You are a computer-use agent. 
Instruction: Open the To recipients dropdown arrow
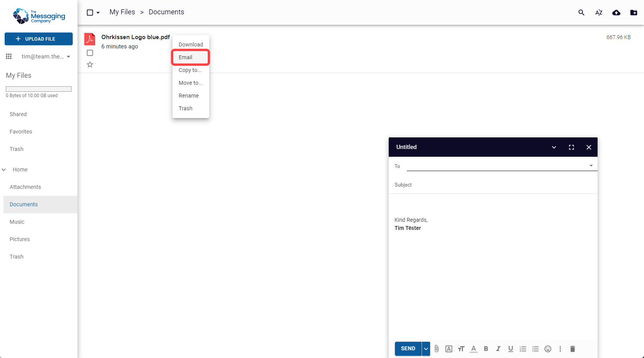coord(591,165)
